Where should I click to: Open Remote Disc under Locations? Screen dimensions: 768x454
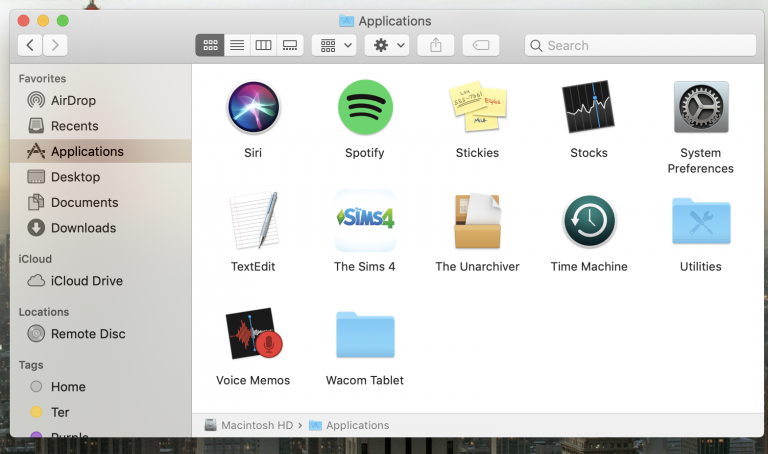100,334
